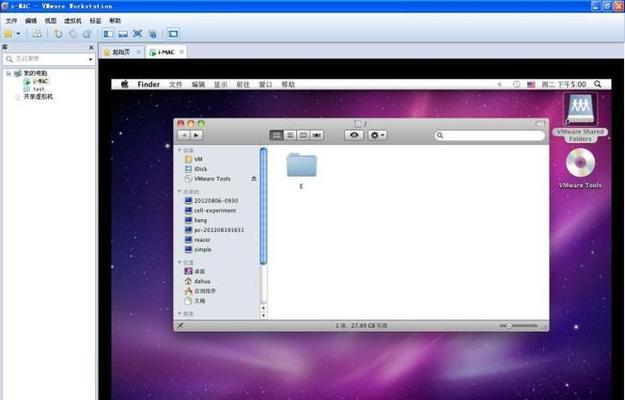Click the Time Machine icon in menu bar

point(517,84)
